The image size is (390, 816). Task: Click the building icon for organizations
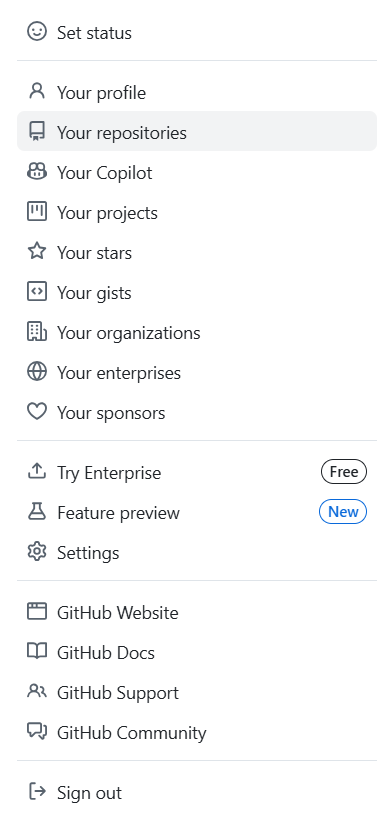tap(36, 332)
